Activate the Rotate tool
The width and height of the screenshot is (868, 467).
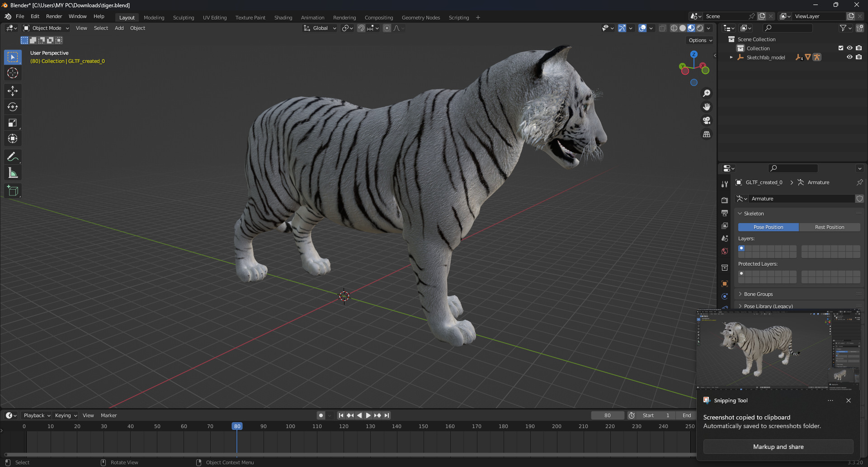point(13,107)
